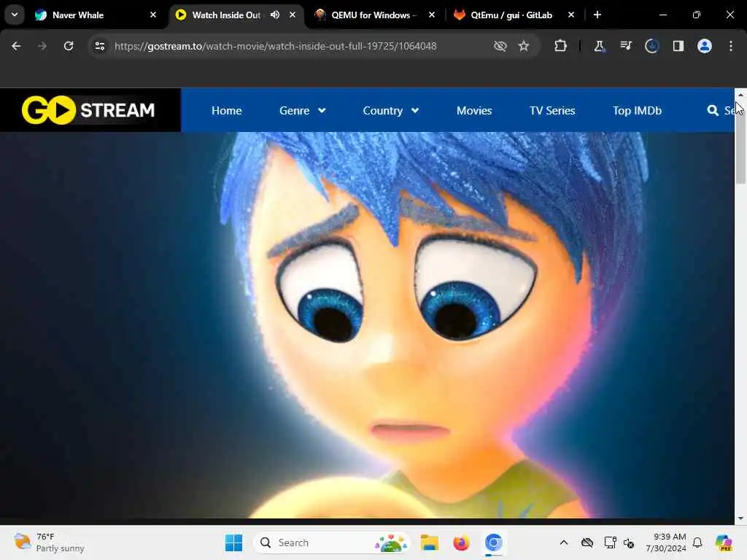747x560 pixels.
Task: Show hidden system tray icons
Action: click(564, 542)
